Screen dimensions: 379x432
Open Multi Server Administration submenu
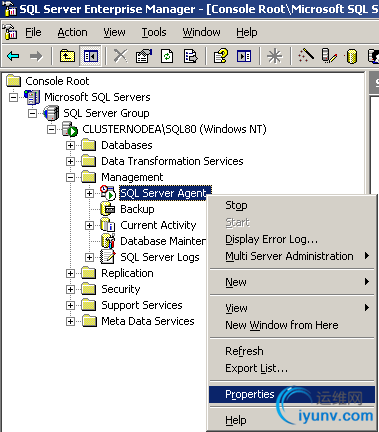[x=291, y=256]
